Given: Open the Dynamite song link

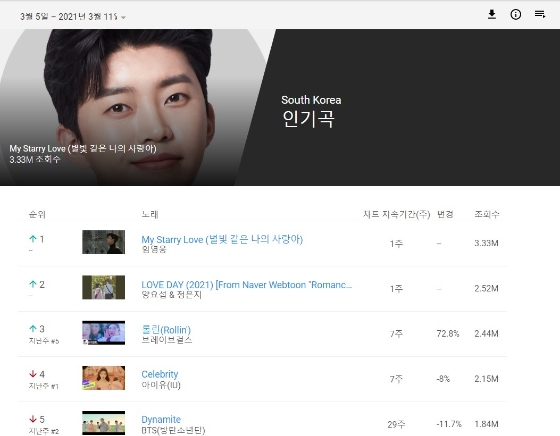Looking at the screenshot, I should [161, 419].
